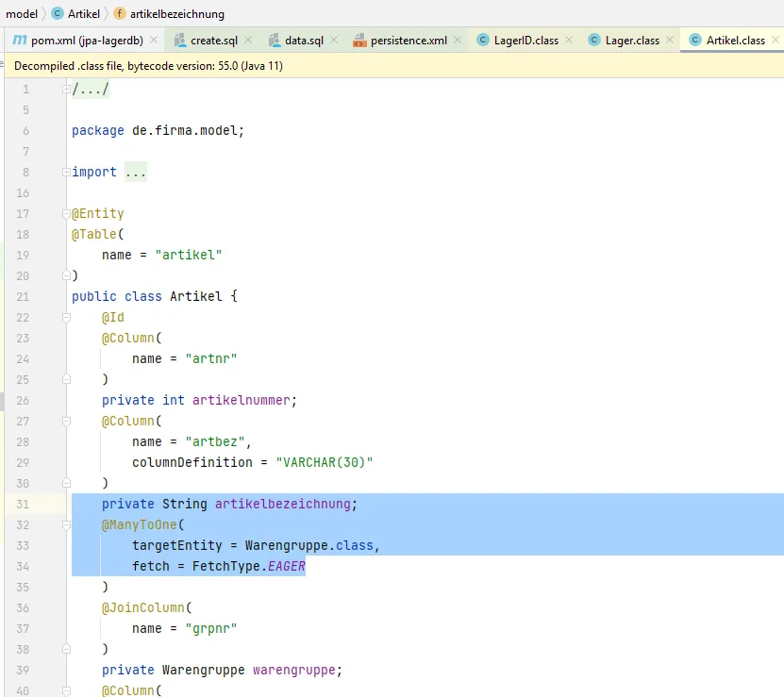Click the 'package' keyword on line 6
The height and width of the screenshot is (697, 784).
coord(97,131)
